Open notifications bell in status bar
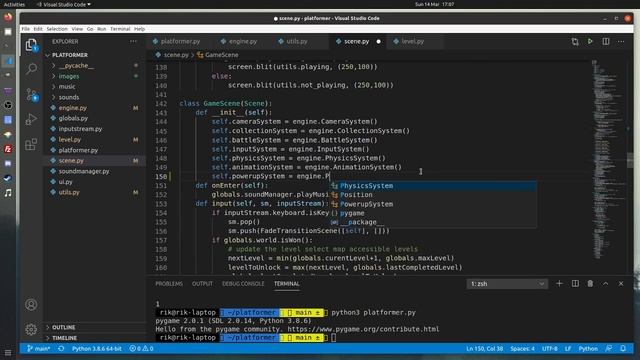The image size is (640, 360). [x=623, y=349]
